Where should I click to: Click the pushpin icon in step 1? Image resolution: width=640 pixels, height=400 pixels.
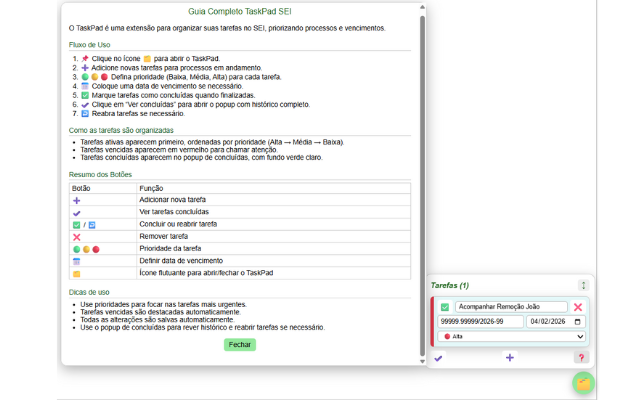[x=85, y=58]
